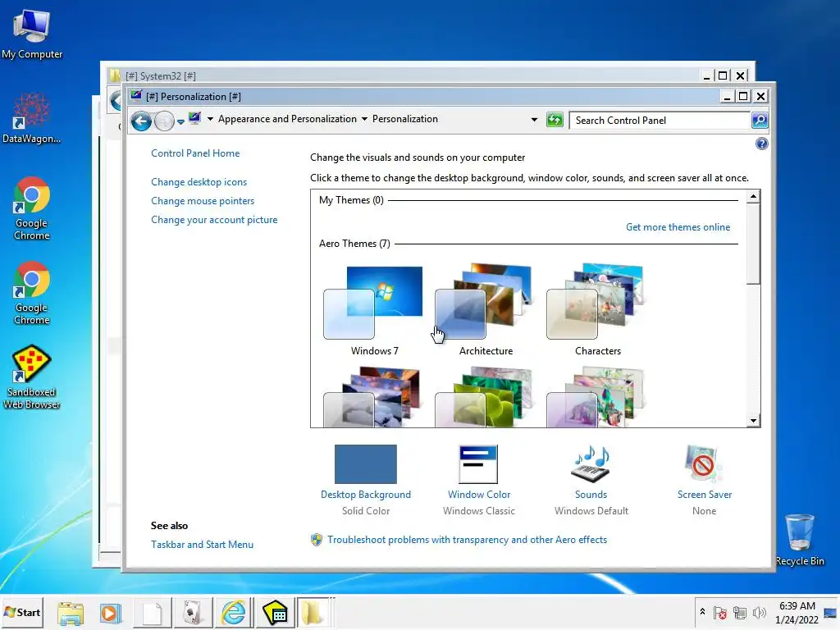Click the active folder taskbar button

tap(313, 612)
